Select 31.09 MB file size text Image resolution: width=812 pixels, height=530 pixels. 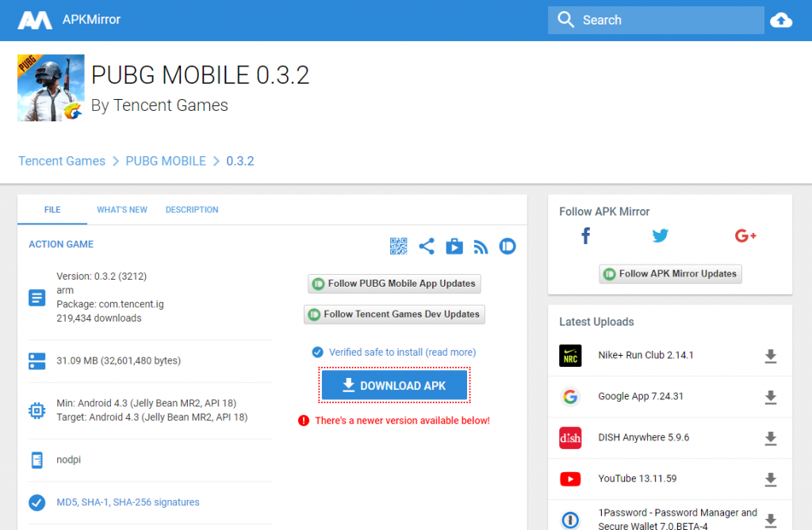coord(119,360)
